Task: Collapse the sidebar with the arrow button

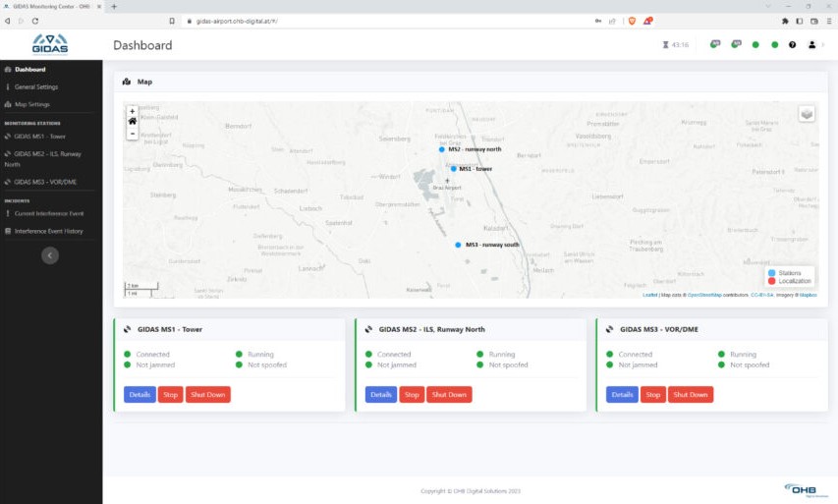Action: tap(51, 255)
